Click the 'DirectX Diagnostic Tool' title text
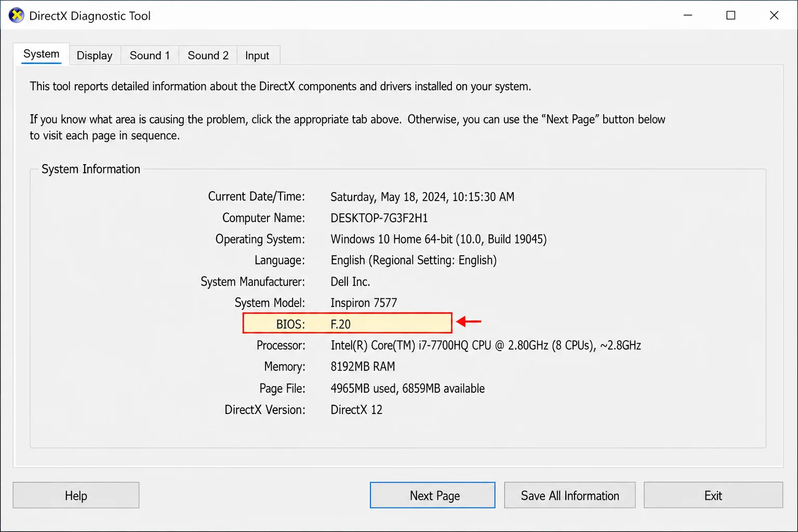 pos(90,16)
